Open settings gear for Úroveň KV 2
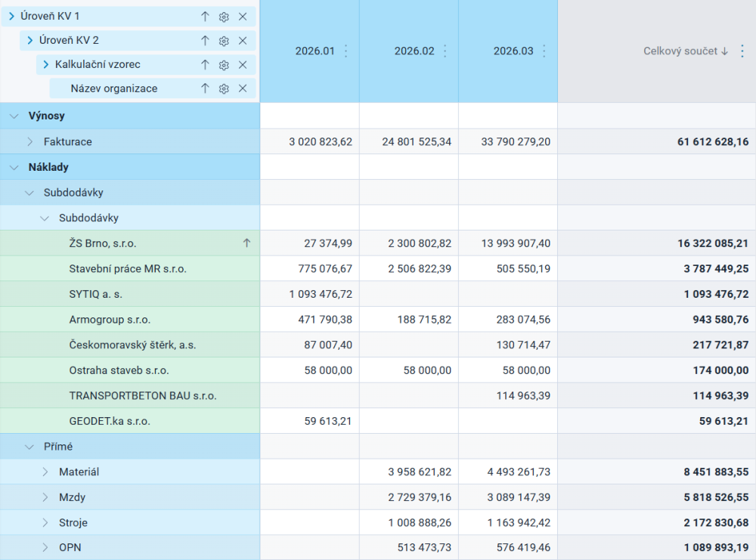Image resolution: width=756 pixels, height=560 pixels. [224, 41]
